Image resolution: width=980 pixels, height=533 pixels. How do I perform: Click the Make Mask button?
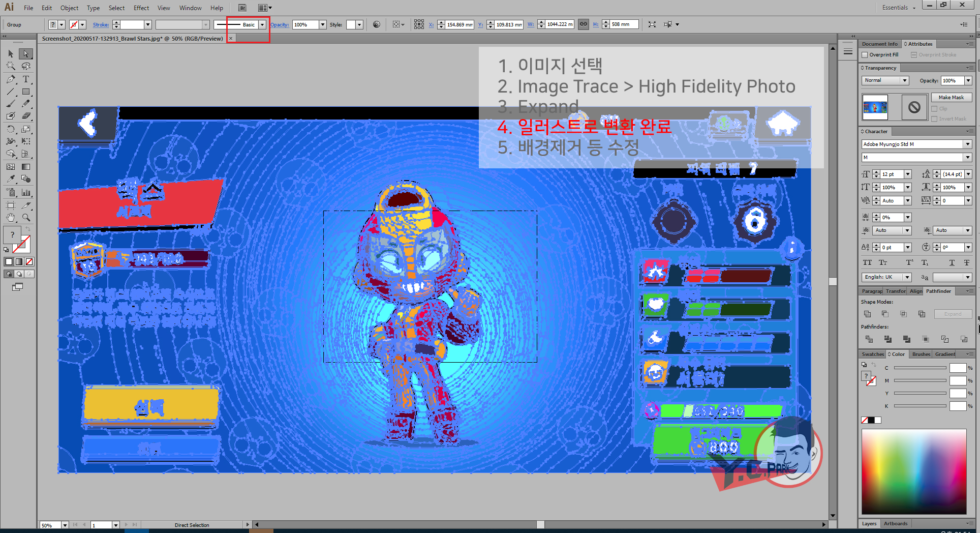951,98
